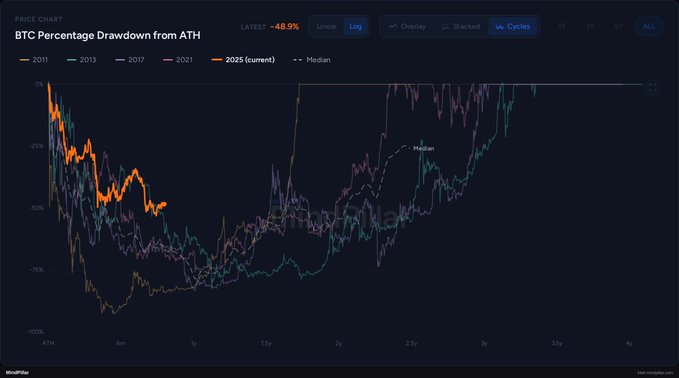Choose the ALL time range button
679x378 pixels.
[649, 26]
